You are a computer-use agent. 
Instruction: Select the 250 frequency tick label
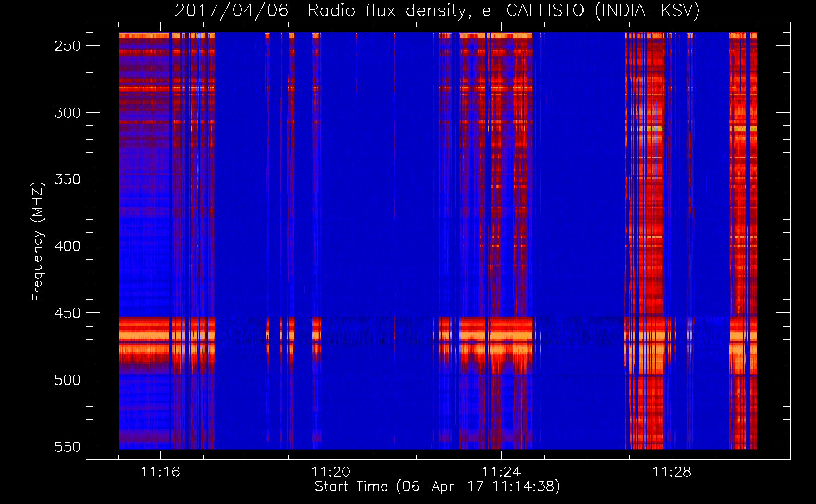point(68,46)
